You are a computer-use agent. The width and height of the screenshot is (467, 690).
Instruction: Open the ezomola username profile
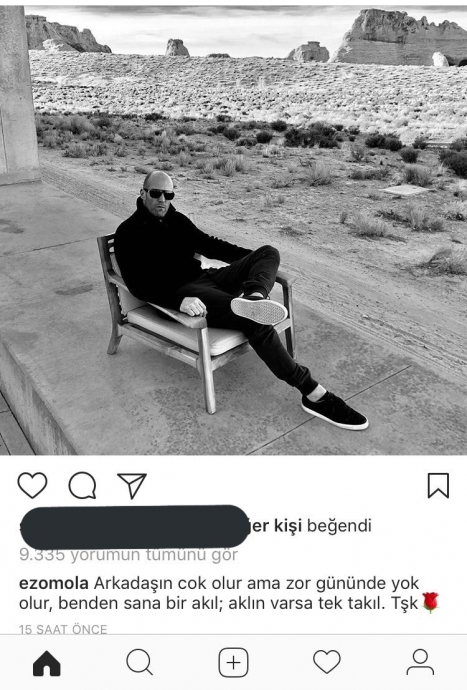54,584
